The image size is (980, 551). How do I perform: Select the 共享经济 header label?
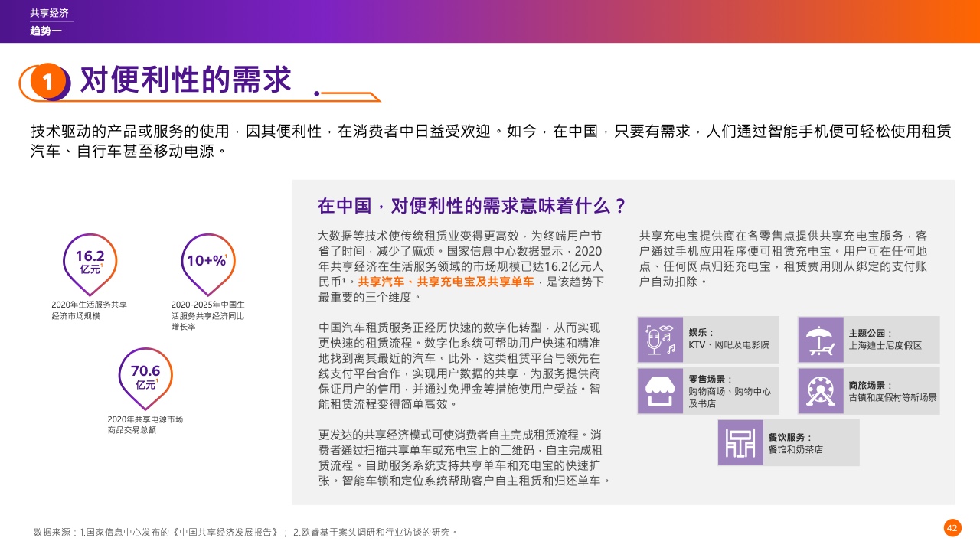[49, 13]
